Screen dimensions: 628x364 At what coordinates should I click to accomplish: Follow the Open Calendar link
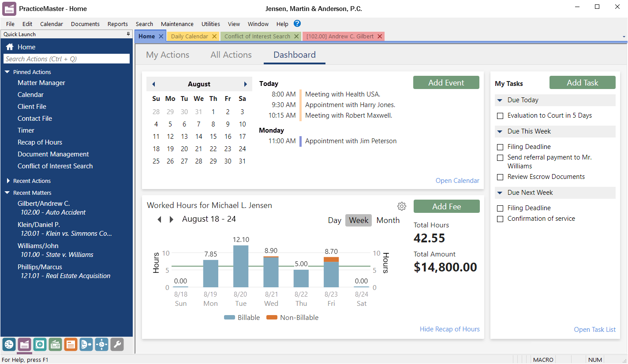[457, 181]
